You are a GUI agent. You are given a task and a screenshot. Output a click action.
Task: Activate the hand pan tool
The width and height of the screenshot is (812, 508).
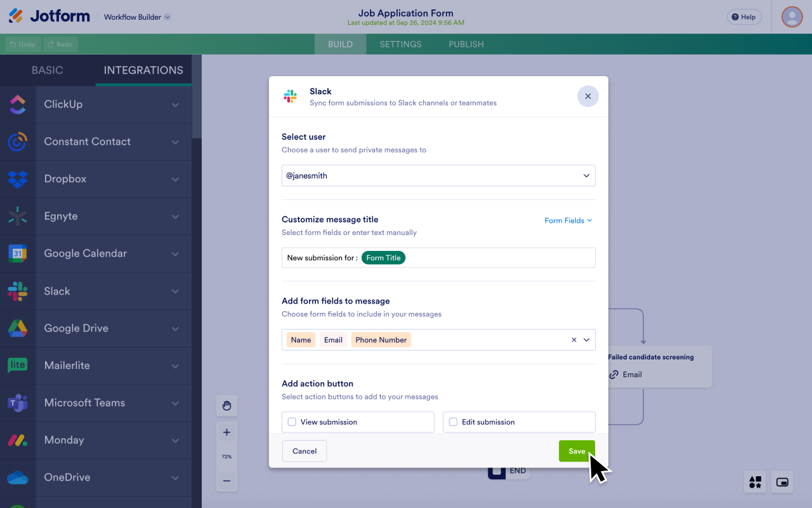pyautogui.click(x=226, y=406)
